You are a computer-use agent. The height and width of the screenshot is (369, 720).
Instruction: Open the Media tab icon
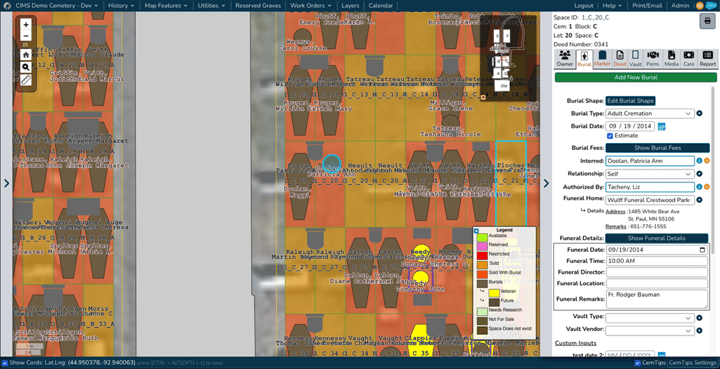(671, 59)
